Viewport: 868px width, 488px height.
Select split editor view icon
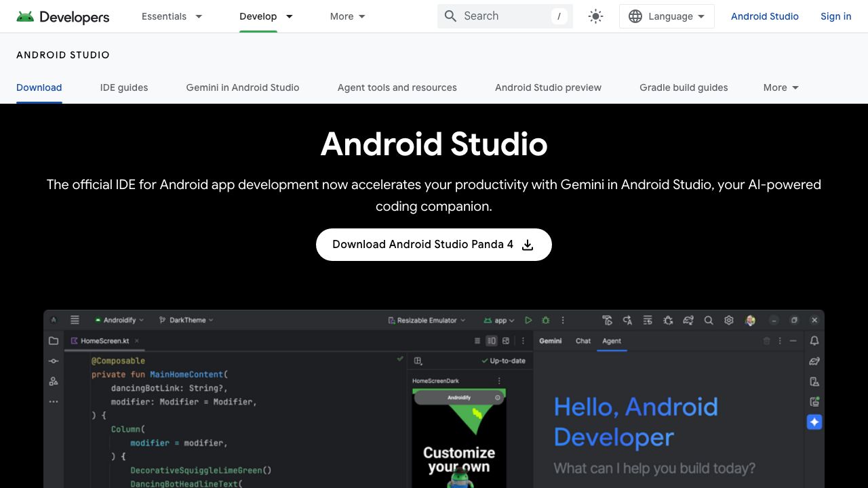coord(492,341)
